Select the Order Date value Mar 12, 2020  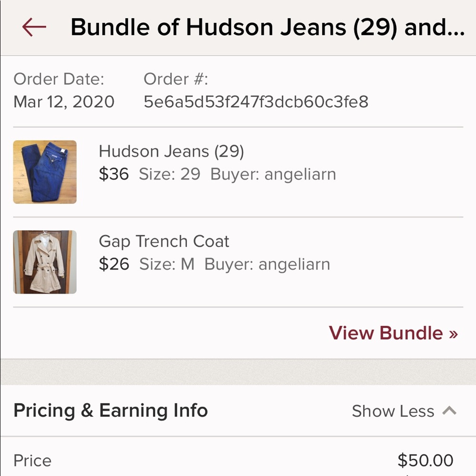click(64, 101)
